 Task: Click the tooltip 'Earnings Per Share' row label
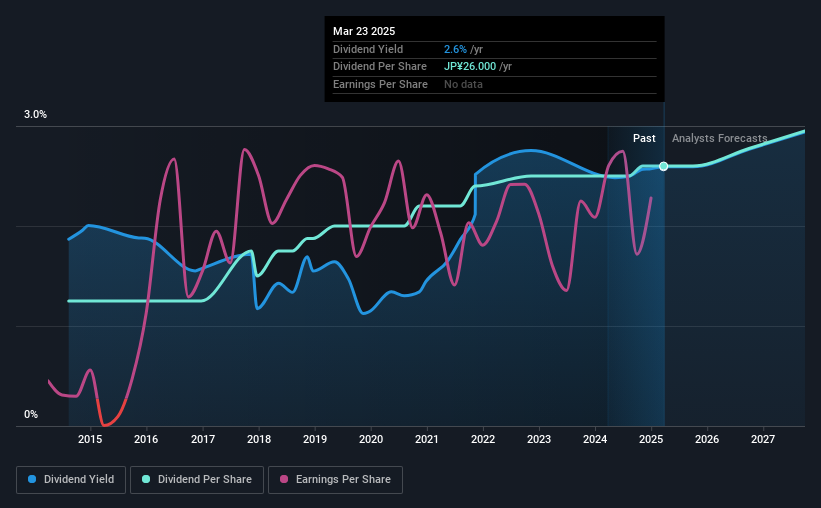[380, 84]
